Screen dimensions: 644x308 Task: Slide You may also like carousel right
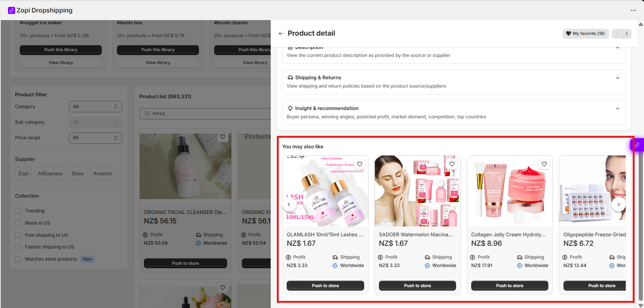pos(619,204)
